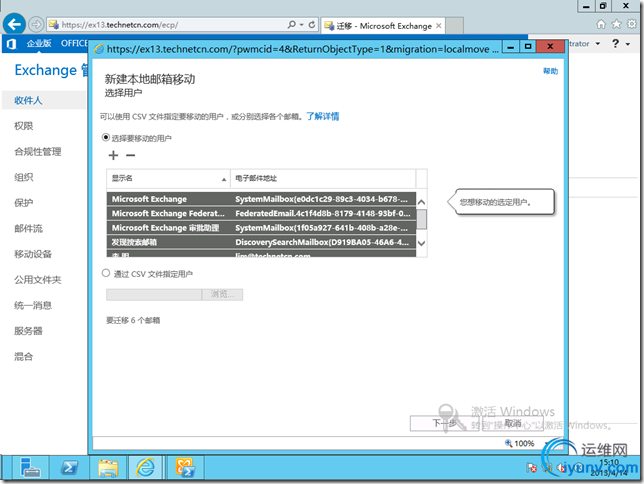The image size is (644, 484).
Task: Open the 组织 navigation item
Action: (x=23, y=177)
